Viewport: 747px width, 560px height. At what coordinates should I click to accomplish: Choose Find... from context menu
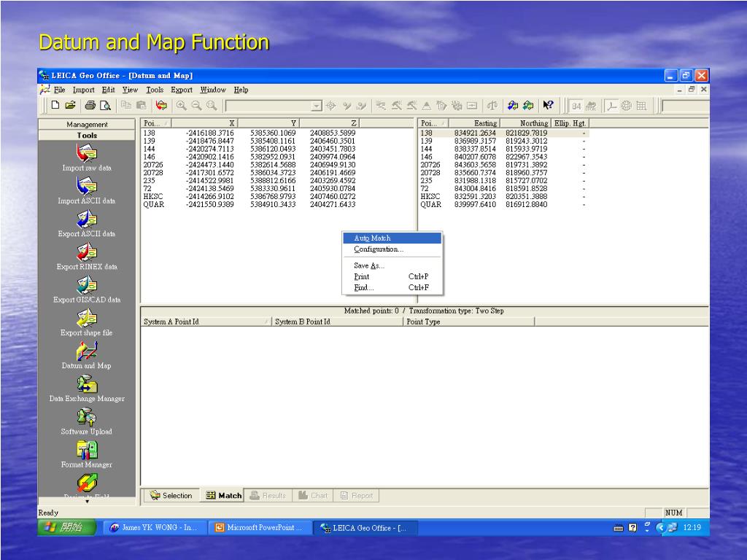pyautogui.click(x=392, y=287)
